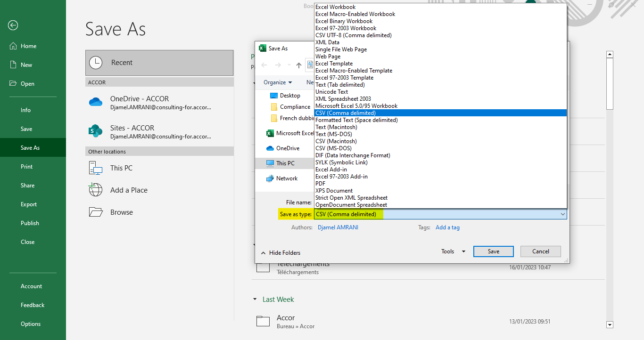This screenshot has height=340, width=644.
Task: Open the Accor folder entry
Action: 428,322
